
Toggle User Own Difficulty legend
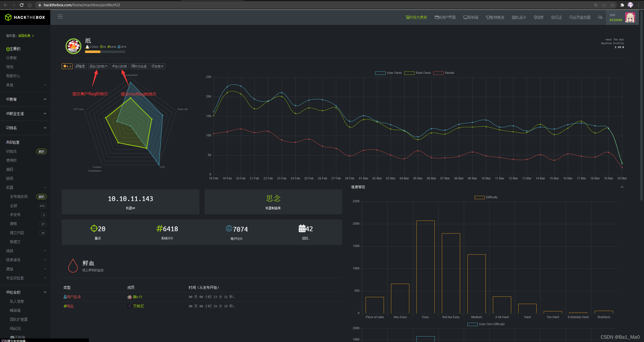click(x=486, y=324)
